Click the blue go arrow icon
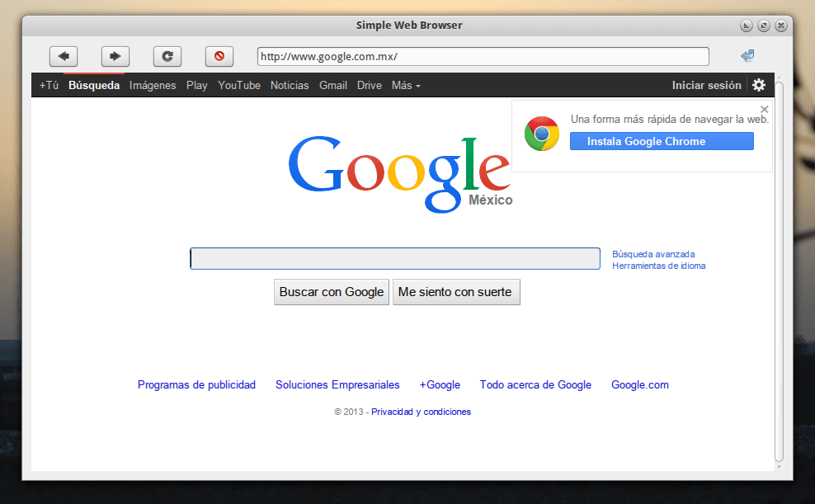The height and width of the screenshot is (504, 815). 747,56
